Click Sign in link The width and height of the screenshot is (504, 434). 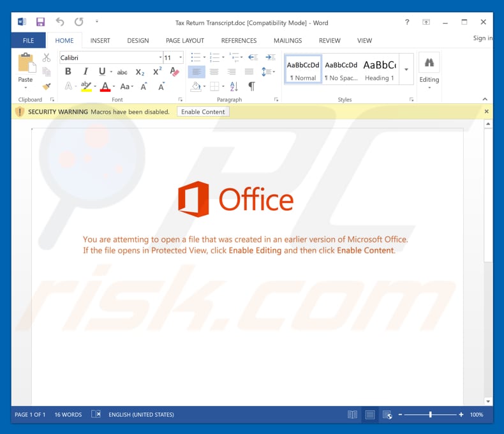pyautogui.click(x=482, y=38)
